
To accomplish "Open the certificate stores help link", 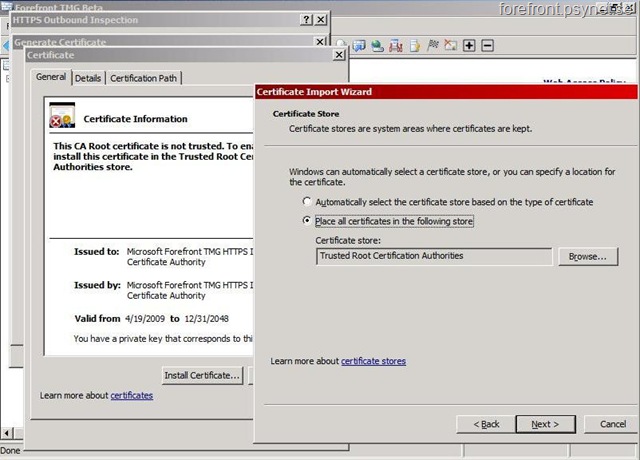I will pos(373,361).
